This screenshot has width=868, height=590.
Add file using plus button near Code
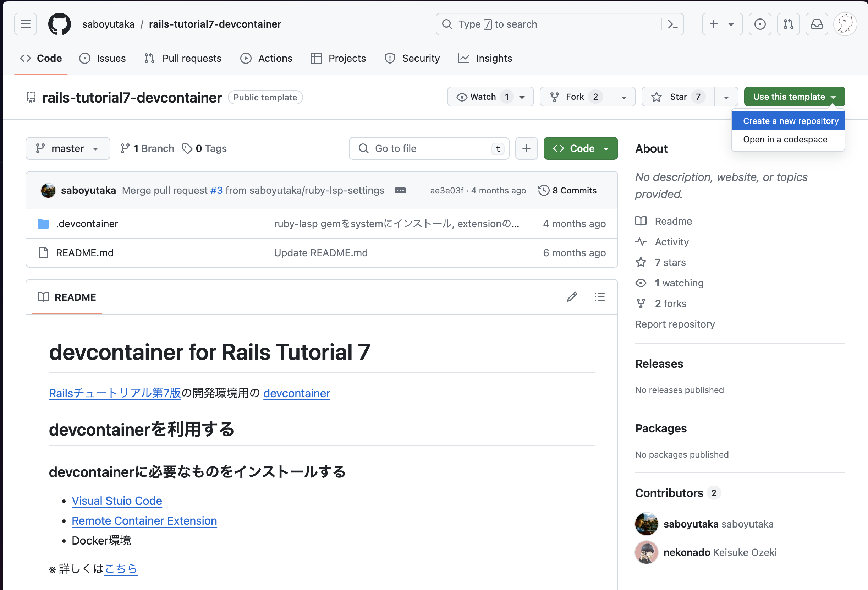pyautogui.click(x=526, y=148)
